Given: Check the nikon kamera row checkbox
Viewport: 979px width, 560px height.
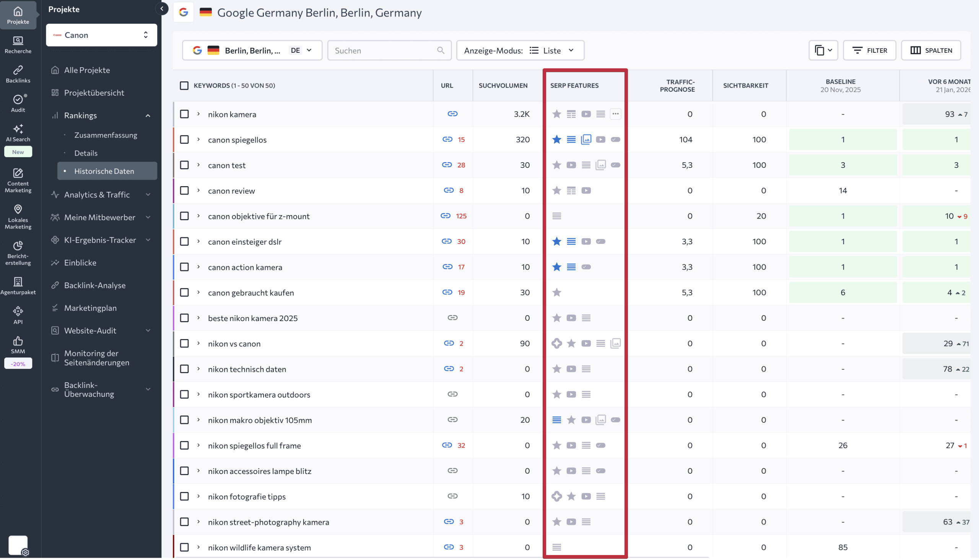Looking at the screenshot, I should coord(184,114).
